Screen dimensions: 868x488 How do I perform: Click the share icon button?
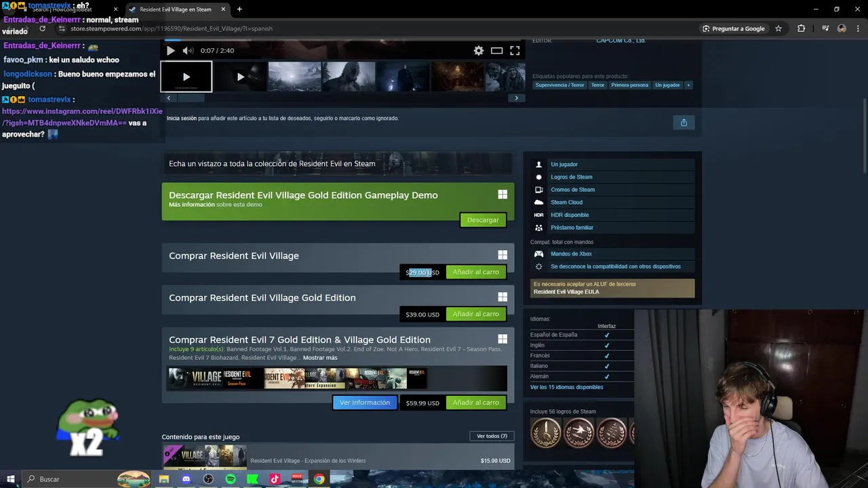click(684, 123)
